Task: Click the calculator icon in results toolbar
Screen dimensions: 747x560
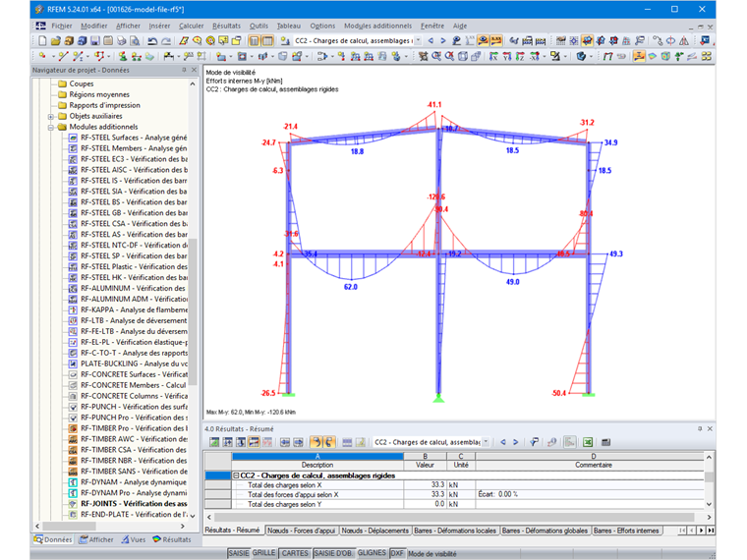Action: pos(606,442)
